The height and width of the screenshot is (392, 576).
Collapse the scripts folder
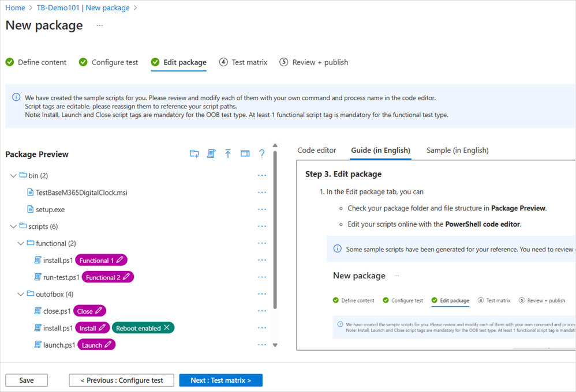coord(13,226)
